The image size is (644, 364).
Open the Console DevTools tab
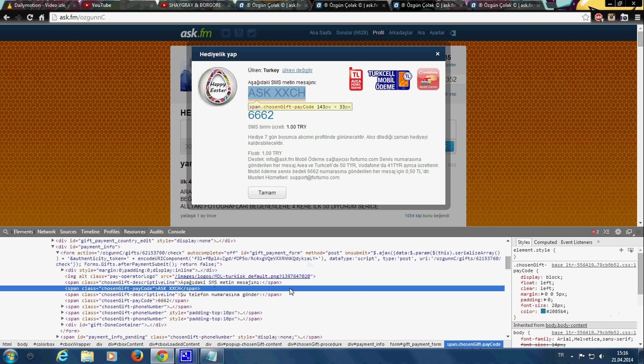(177, 232)
